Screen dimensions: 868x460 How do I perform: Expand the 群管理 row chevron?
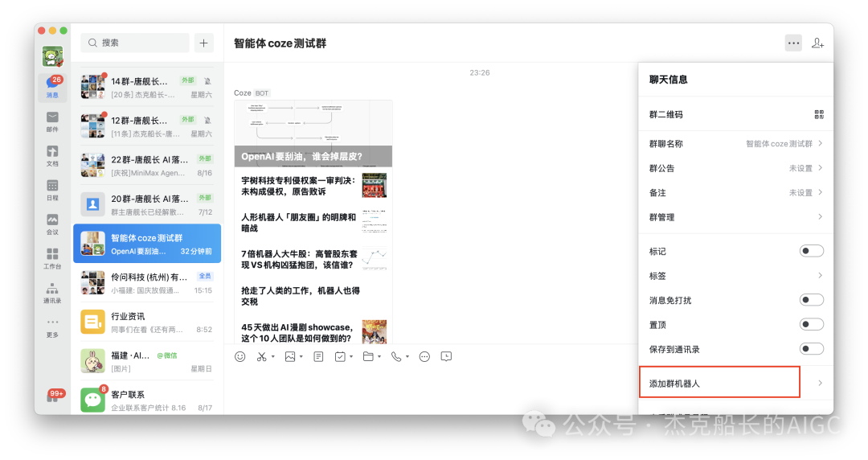click(820, 216)
